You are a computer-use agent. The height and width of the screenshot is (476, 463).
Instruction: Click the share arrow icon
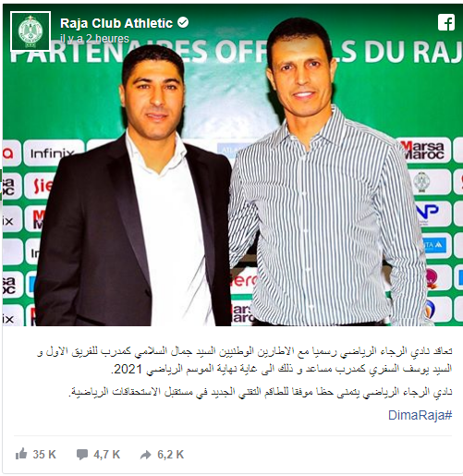tap(146, 455)
